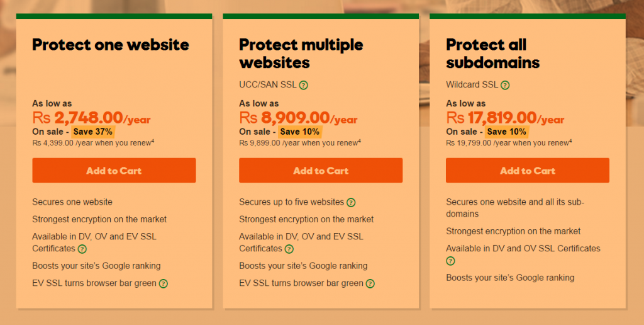644x325 pixels.
Task: Click the Protect one website heading
Action: 111,45
